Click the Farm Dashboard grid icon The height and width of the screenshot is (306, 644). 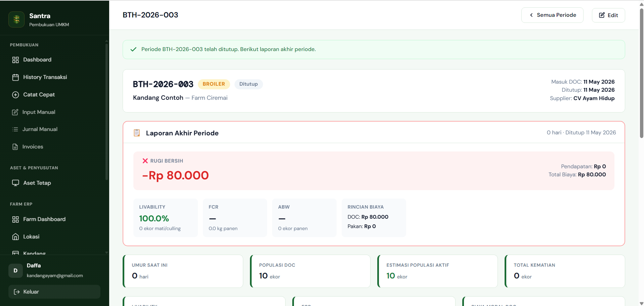pos(15,219)
